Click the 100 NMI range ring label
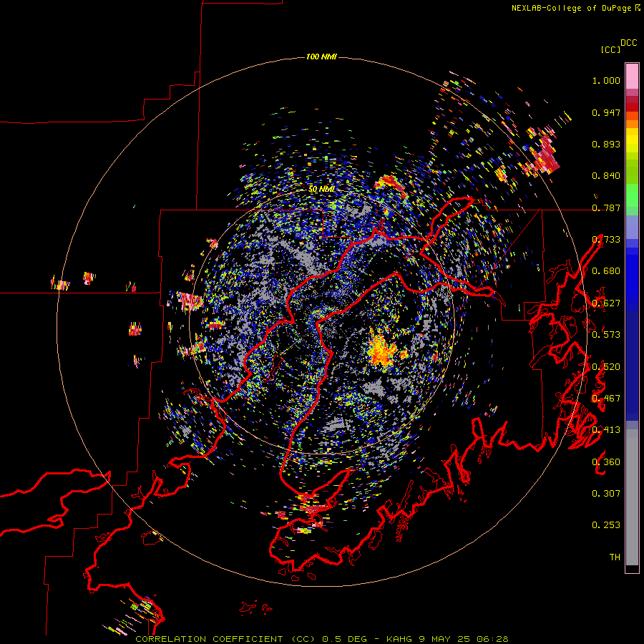Screen dimensions: 644x644 tap(321, 57)
